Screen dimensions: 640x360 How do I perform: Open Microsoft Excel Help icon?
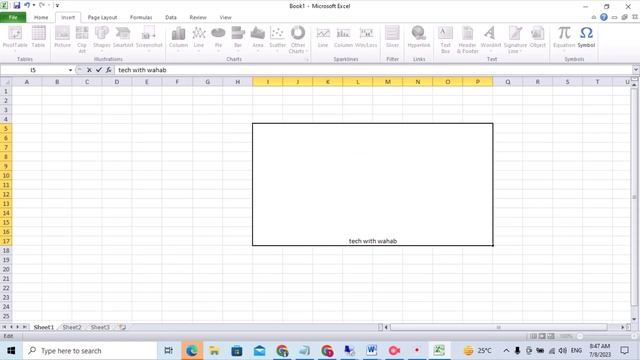point(604,17)
